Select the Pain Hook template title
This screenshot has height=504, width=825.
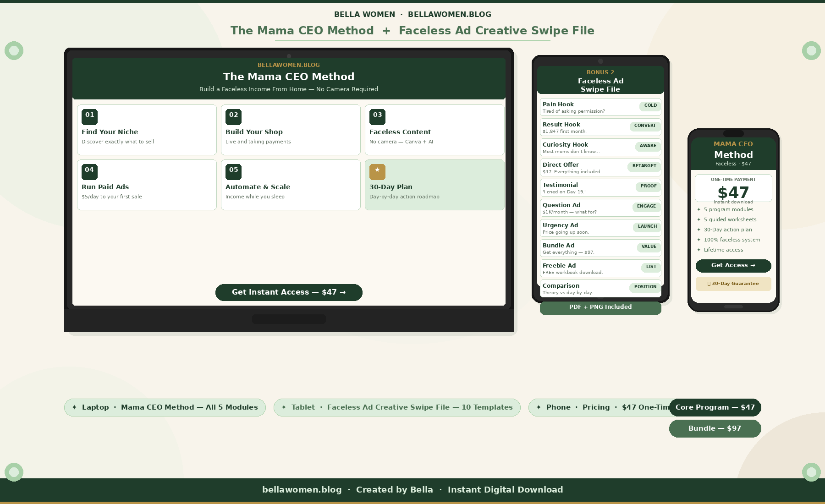pos(558,104)
